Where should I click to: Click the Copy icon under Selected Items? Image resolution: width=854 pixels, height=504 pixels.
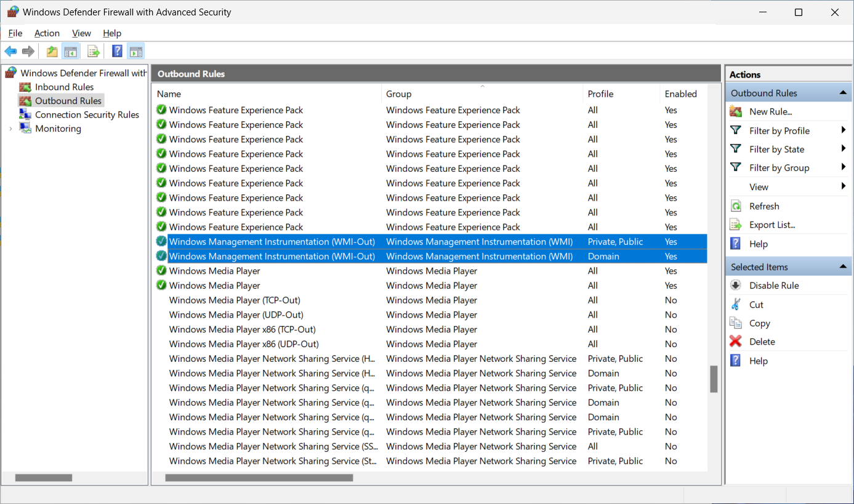(736, 323)
